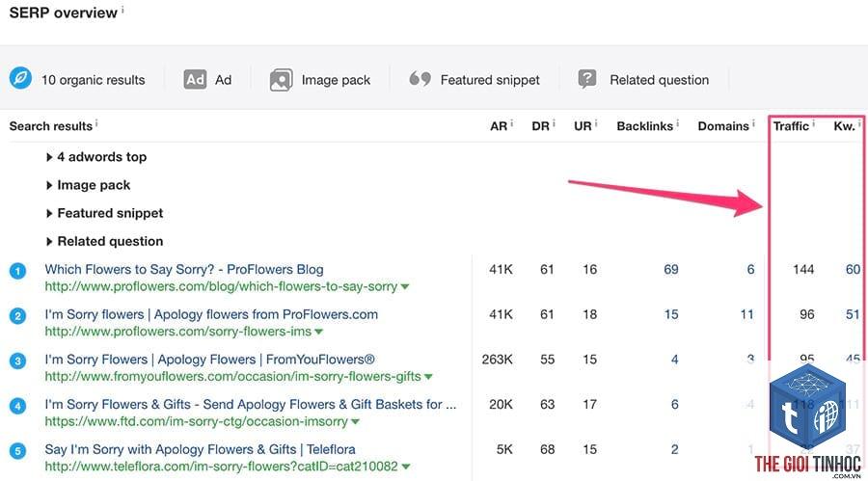Open the fromyouflowers.com occasion URL
Viewport: 868px width, 481px height.
pyautogui.click(x=233, y=376)
